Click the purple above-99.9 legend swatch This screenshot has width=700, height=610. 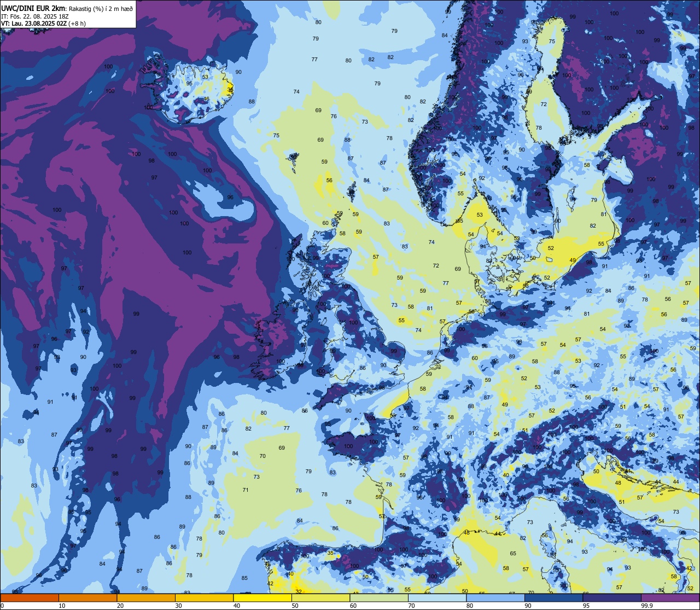coord(670,597)
